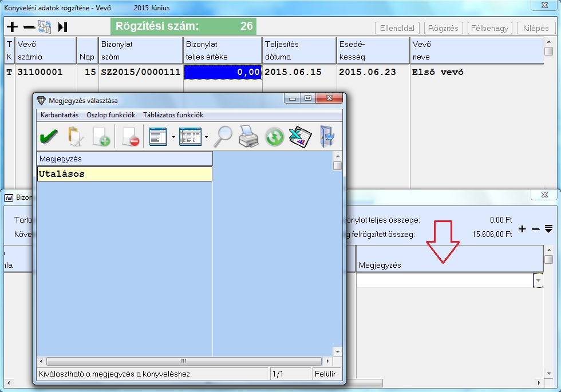Click the green checkmark confirm icon
This screenshot has height=392, width=561.
(x=49, y=137)
